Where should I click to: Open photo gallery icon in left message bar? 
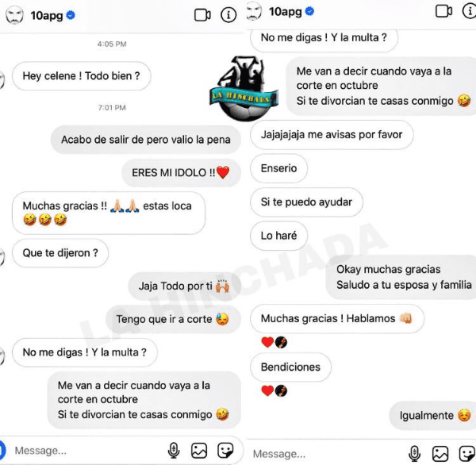pos(199,450)
